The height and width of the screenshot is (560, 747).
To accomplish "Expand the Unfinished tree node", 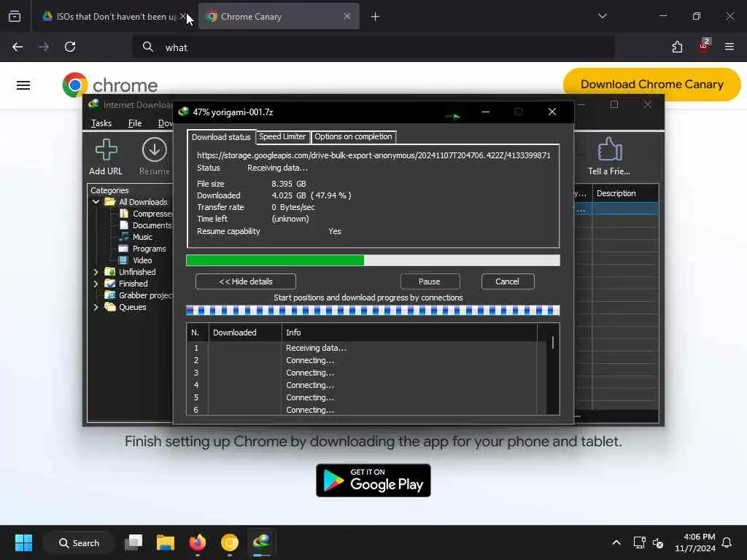I will tap(96, 272).
